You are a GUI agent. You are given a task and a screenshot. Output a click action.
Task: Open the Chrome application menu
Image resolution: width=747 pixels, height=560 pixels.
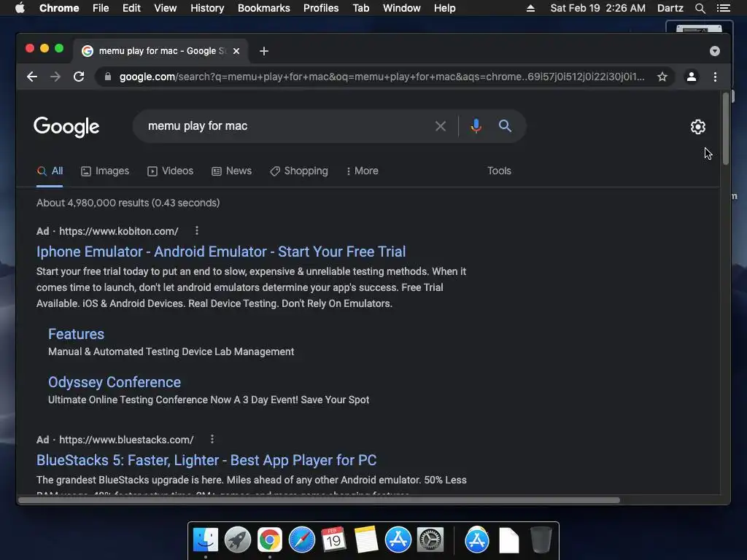[x=59, y=8]
